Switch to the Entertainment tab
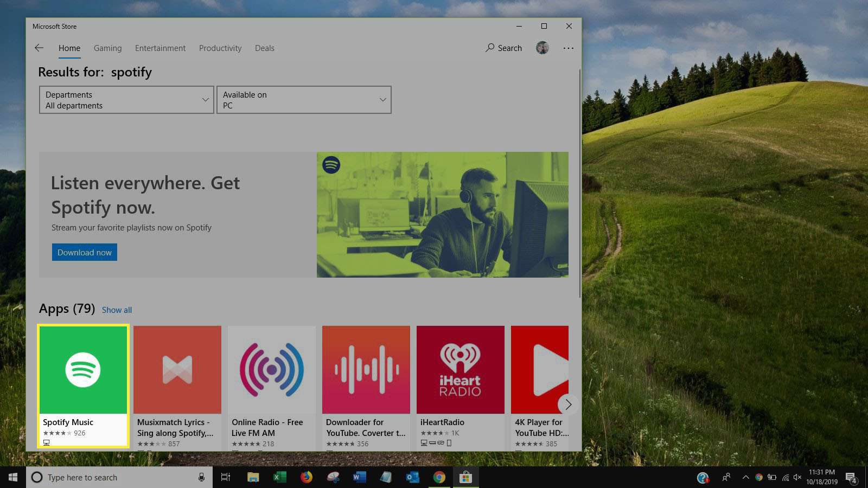The height and width of the screenshot is (488, 868). [160, 48]
